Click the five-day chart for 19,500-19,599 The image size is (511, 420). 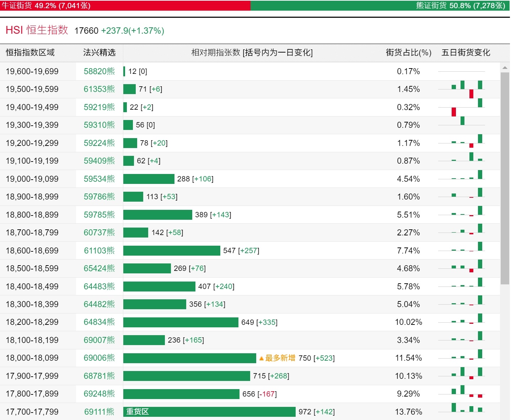point(461,89)
